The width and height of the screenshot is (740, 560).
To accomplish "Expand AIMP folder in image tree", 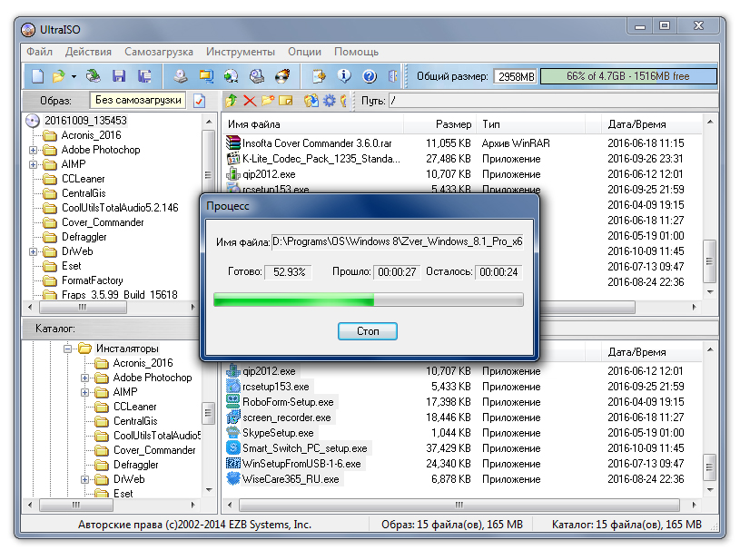I will (33, 164).
